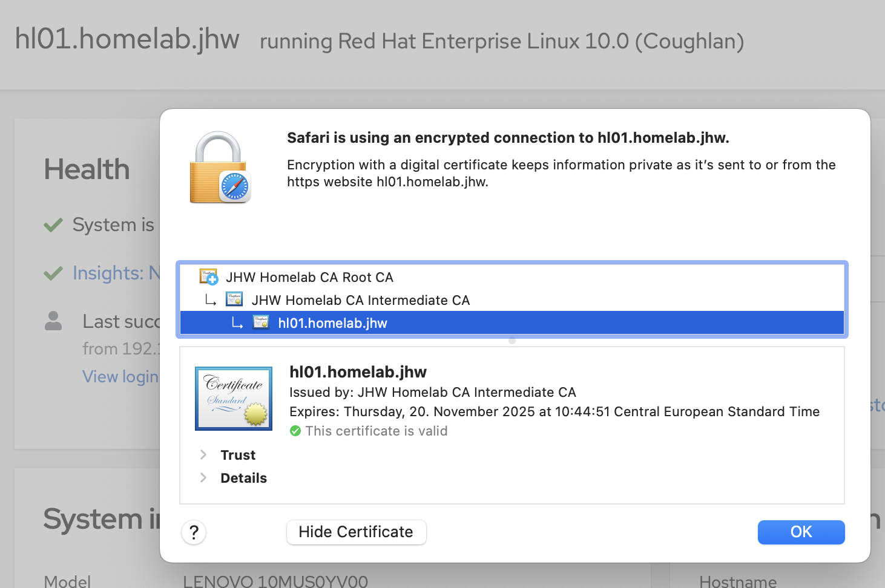Click the green valid certificate checkmark icon
This screenshot has height=588, width=885.
click(295, 431)
